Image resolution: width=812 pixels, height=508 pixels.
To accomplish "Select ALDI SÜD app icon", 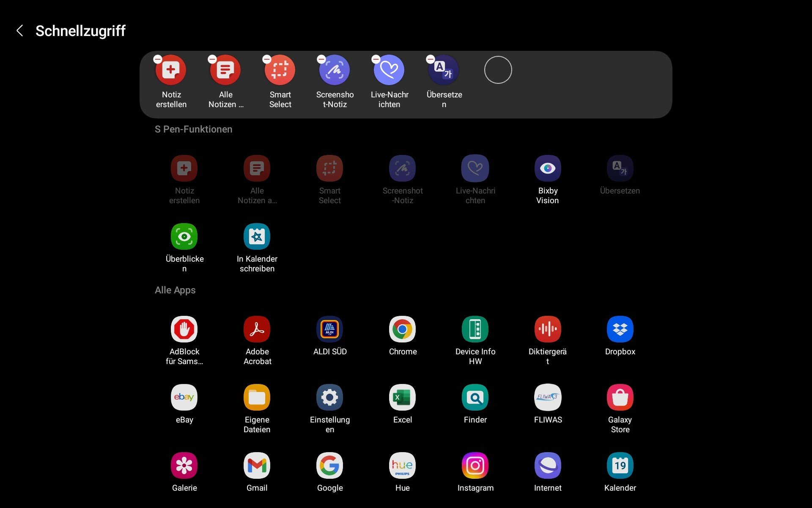I will 329,329.
